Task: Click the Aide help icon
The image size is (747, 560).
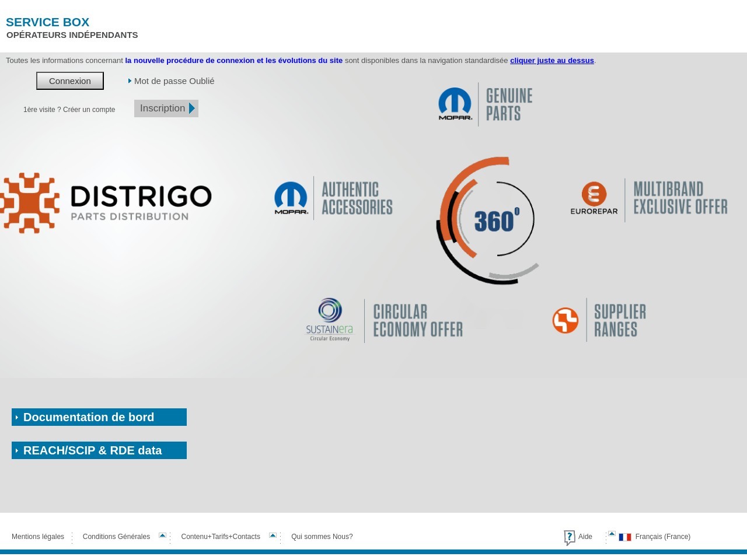Action: (570, 538)
